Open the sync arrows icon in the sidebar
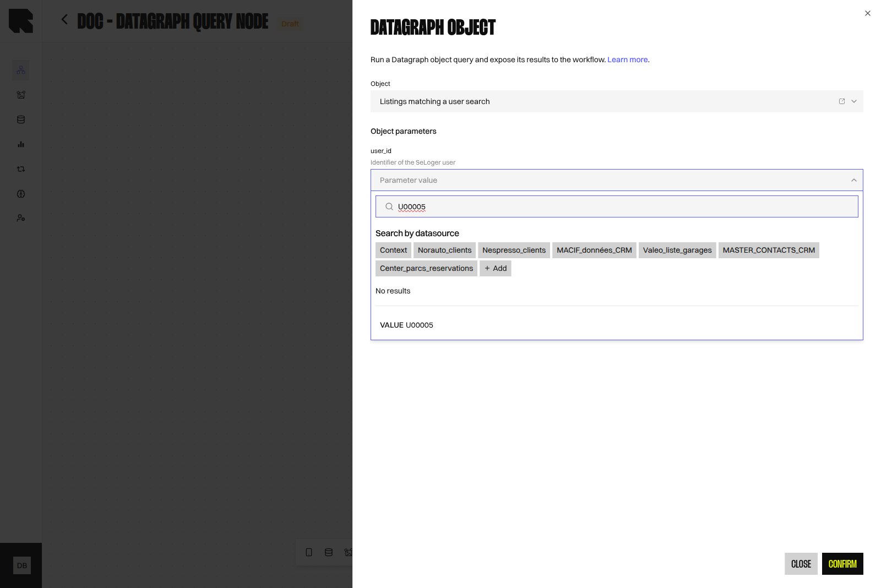 click(x=21, y=169)
